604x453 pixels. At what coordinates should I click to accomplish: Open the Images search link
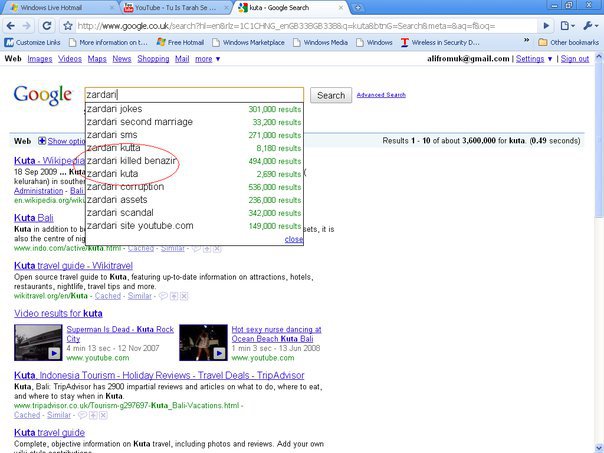point(40,59)
